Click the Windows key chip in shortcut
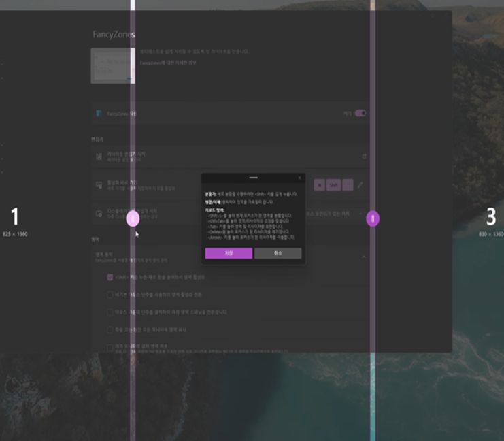 [319, 185]
